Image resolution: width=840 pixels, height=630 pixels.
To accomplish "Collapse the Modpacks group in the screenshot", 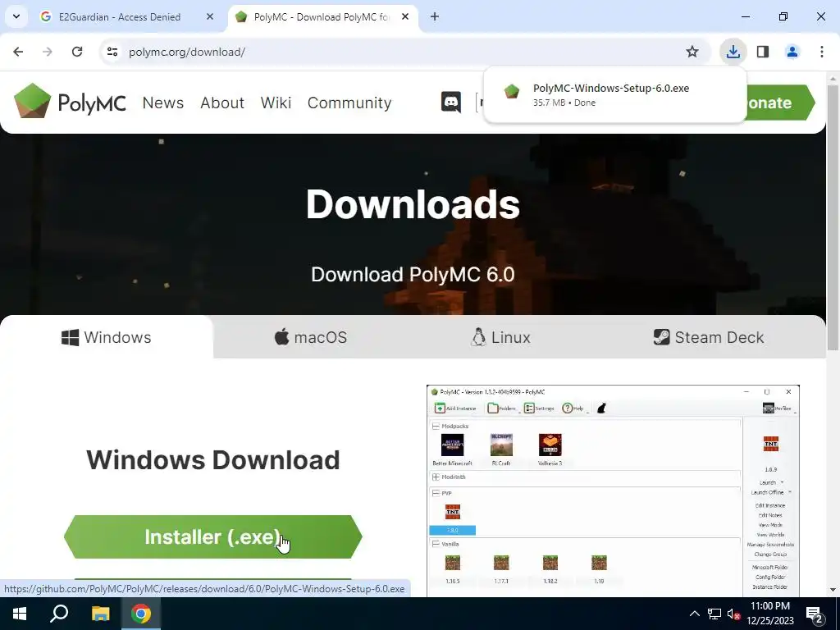I will (x=436, y=426).
